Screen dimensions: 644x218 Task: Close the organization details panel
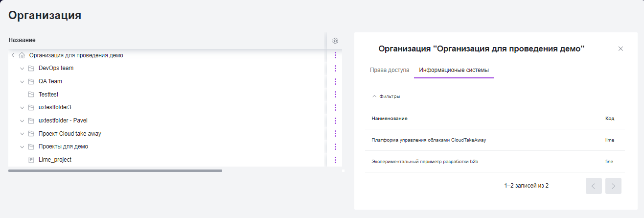(621, 48)
